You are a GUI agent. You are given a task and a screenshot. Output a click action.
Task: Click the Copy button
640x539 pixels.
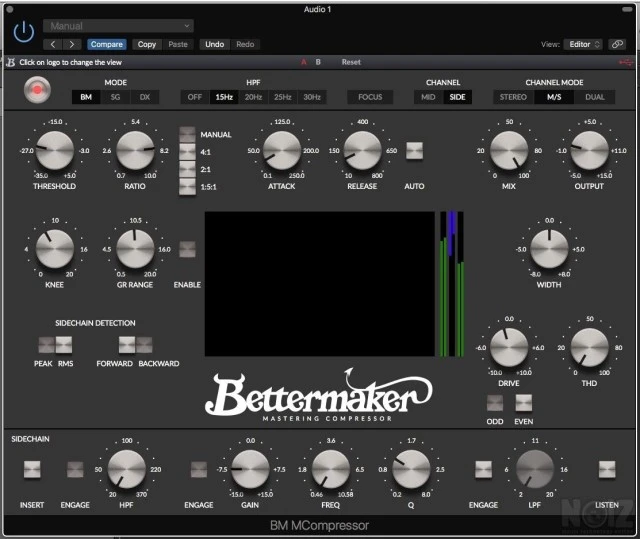point(147,44)
